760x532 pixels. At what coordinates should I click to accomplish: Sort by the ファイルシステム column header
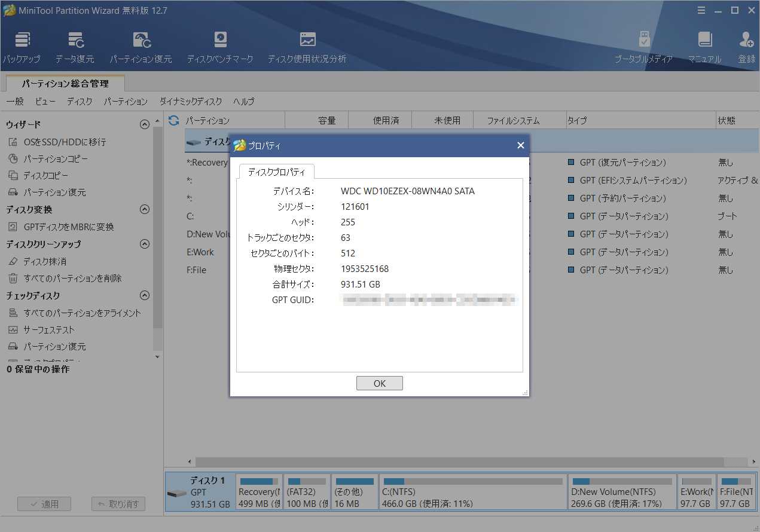click(x=520, y=120)
